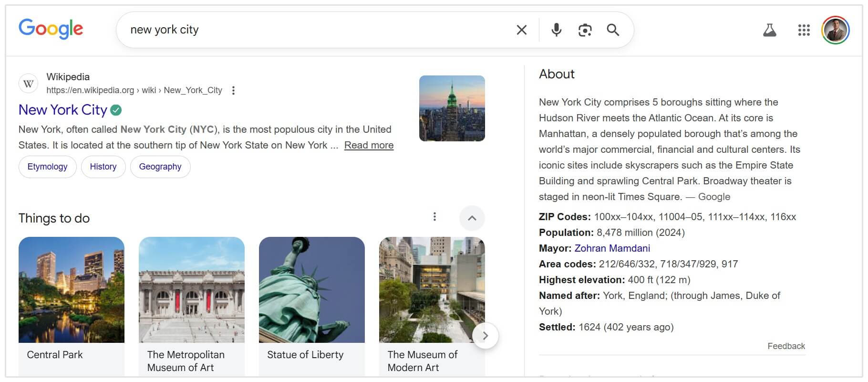Image resolution: width=868 pixels, height=382 pixels.
Task: Click Read more on the snippet
Action: pyautogui.click(x=368, y=145)
